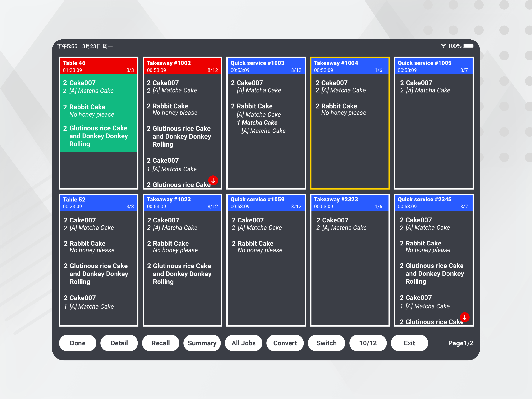Open the Detail view
The image size is (532, 399).
point(119,343)
